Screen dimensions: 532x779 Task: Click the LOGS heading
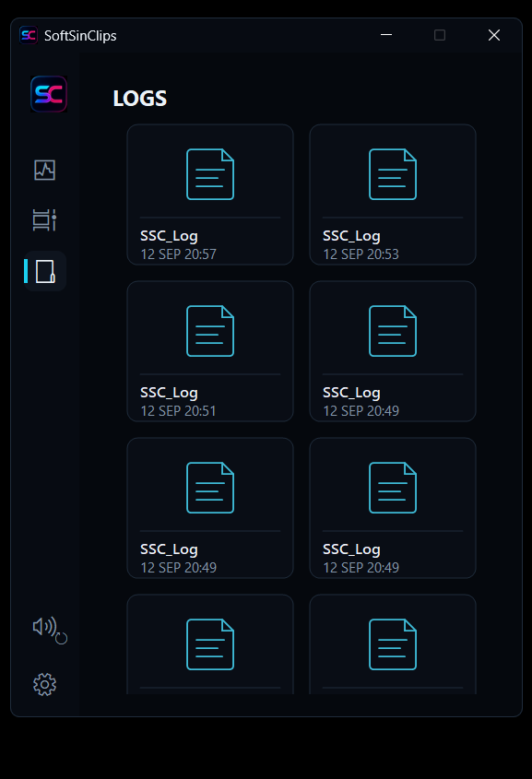click(140, 99)
